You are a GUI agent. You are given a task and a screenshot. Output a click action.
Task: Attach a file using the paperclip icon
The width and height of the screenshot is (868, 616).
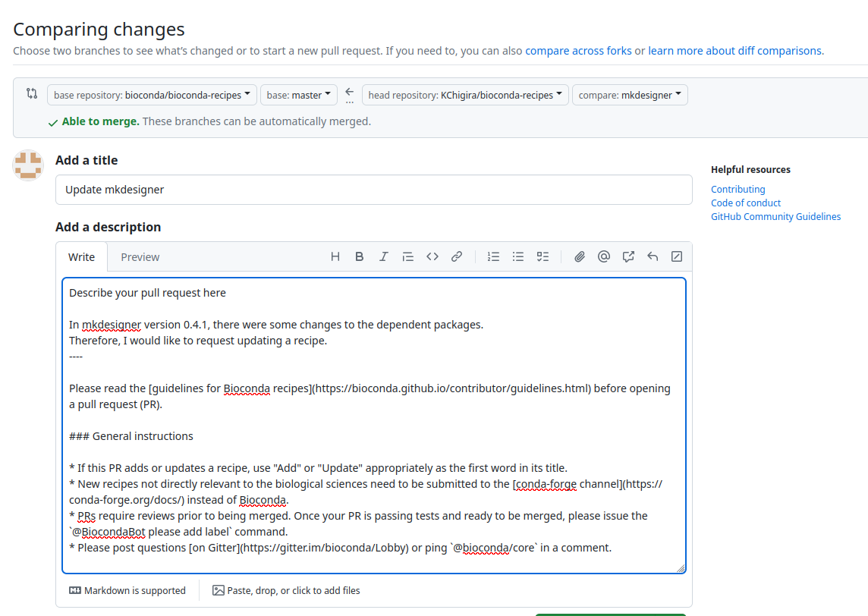pos(579,256)
